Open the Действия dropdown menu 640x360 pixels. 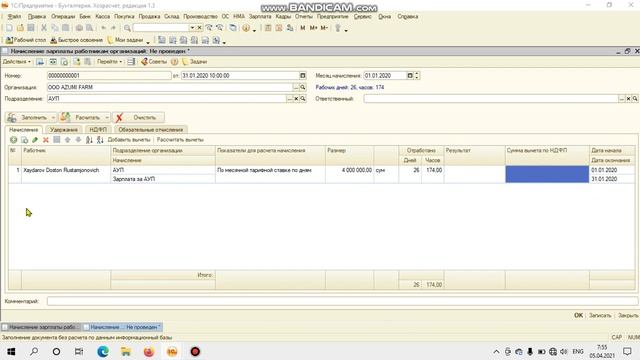point(16,62)
